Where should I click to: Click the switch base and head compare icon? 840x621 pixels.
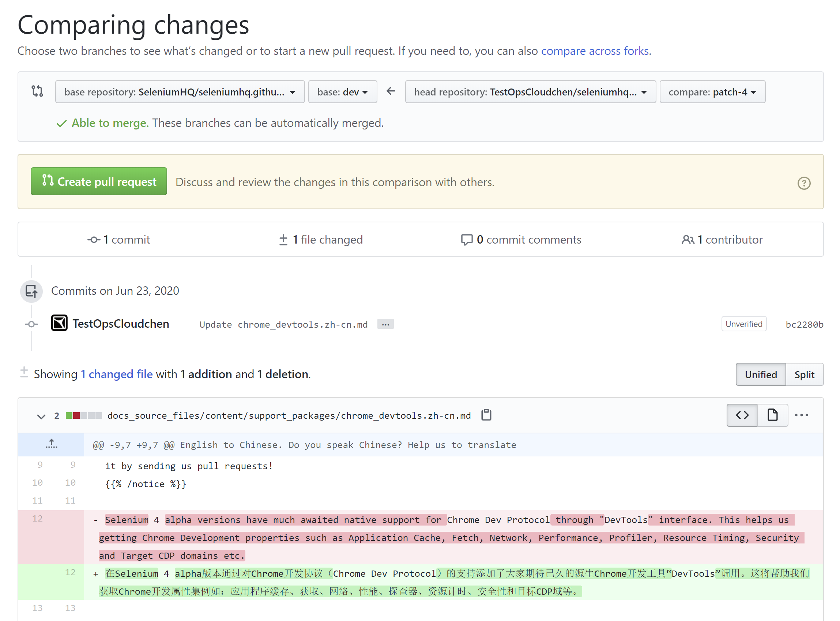[37, 91]
